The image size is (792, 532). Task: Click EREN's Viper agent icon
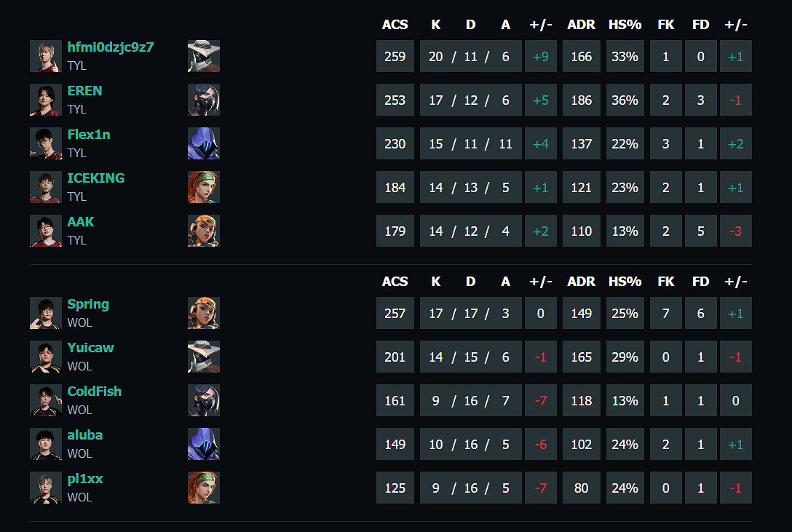(203, 100)
